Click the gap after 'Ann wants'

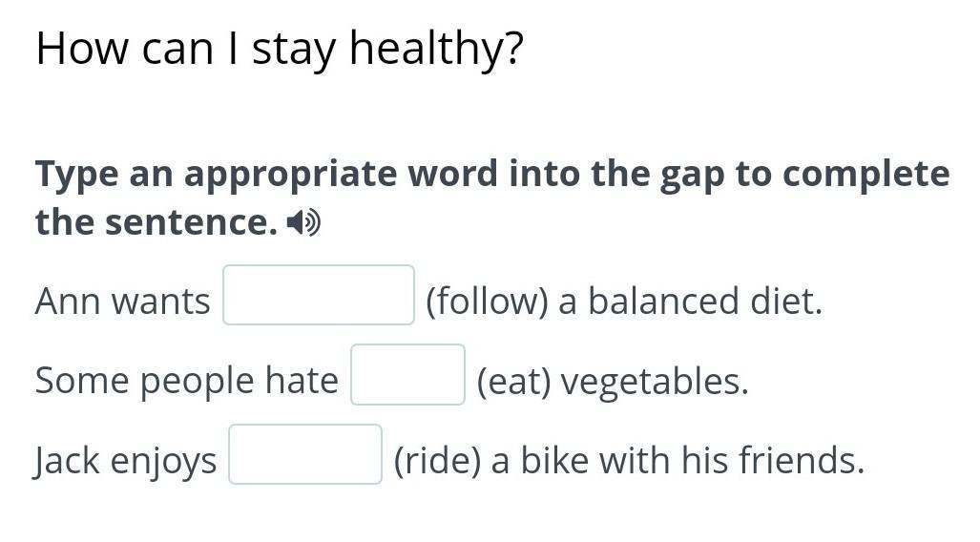319,296
